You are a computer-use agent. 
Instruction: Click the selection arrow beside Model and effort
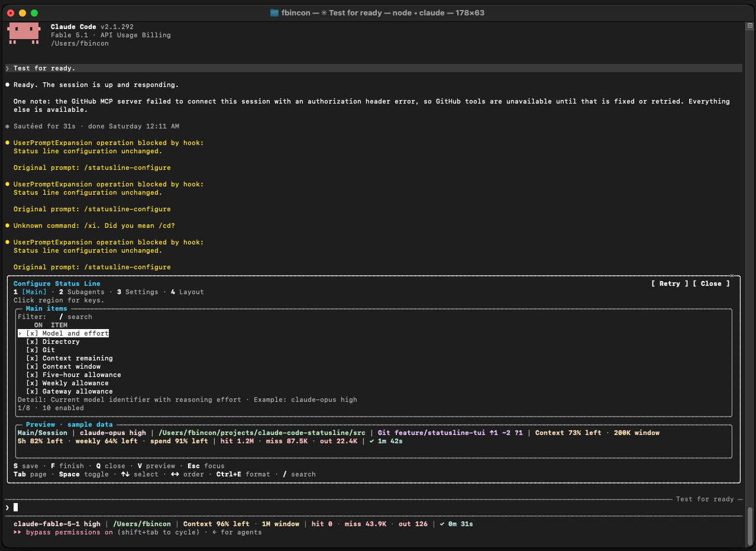tap(20, 333)
